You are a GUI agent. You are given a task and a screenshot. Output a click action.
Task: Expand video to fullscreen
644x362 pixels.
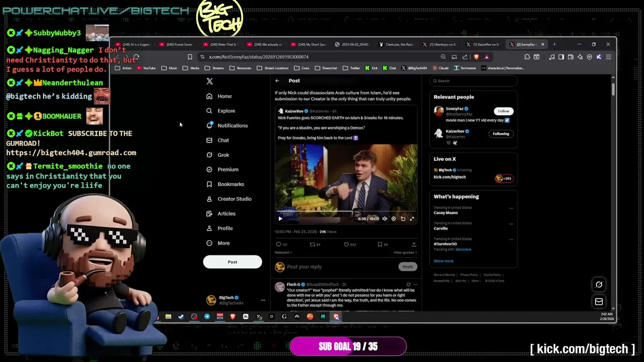(x=412, y=219)
